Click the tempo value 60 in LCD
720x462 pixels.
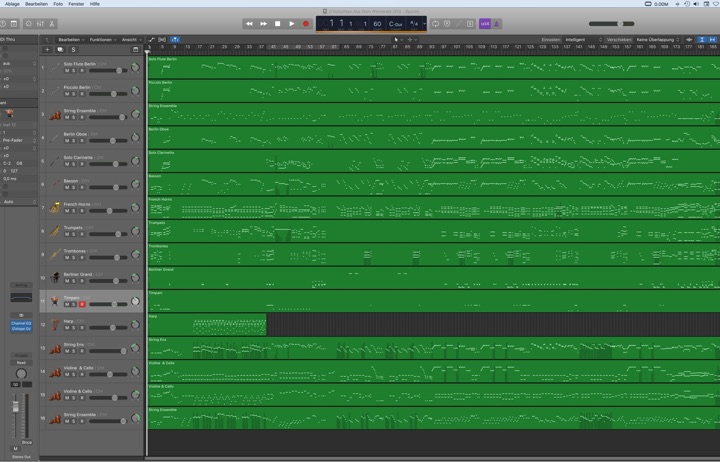(377, 23)
